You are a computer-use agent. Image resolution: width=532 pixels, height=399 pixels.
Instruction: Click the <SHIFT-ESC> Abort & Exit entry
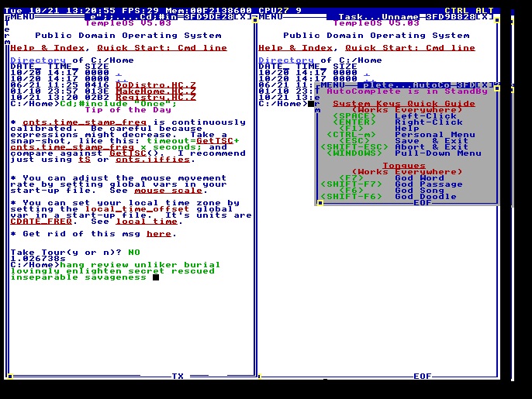click(x=394, y=147)
